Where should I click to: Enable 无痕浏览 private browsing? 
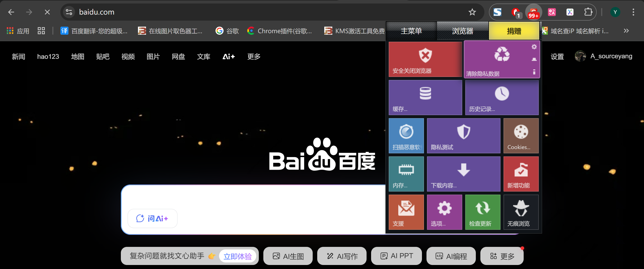(520, 212)
